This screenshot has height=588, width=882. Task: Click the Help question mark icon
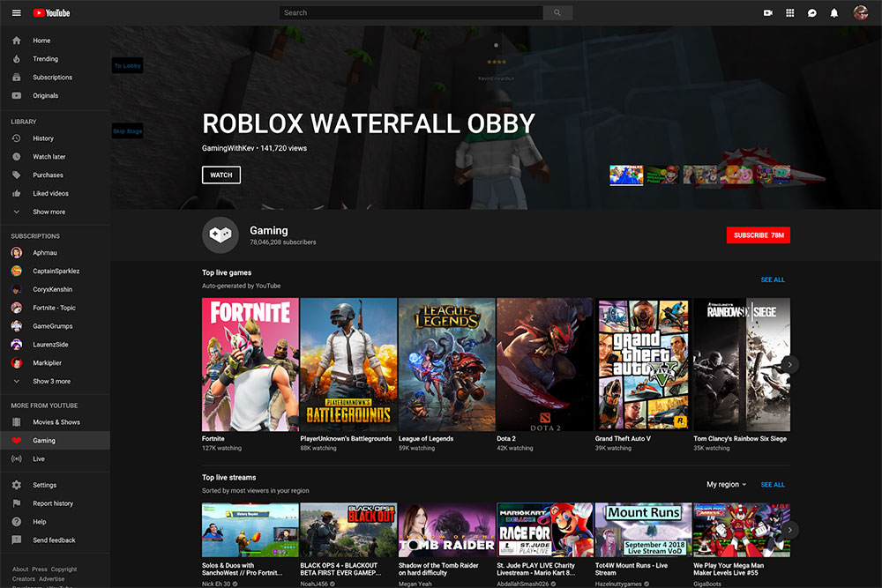[16, 522]
